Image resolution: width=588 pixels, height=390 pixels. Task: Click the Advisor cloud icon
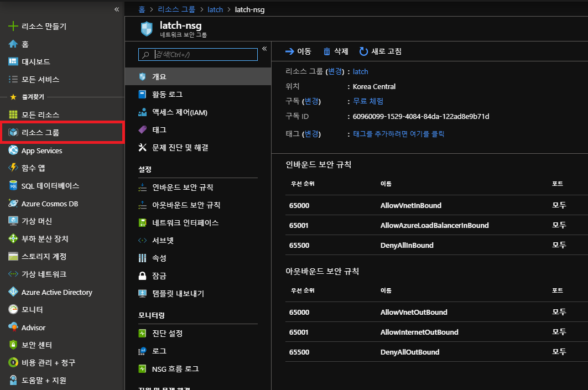(13, 327)
